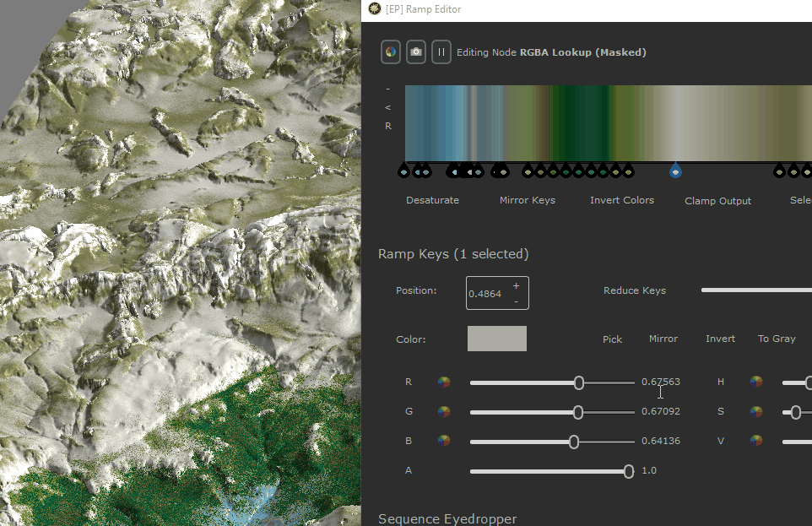Increase Position with the plus stepper
Image resolution: width=812 pixels, height=526 pixels.
(x=516, y=285)
